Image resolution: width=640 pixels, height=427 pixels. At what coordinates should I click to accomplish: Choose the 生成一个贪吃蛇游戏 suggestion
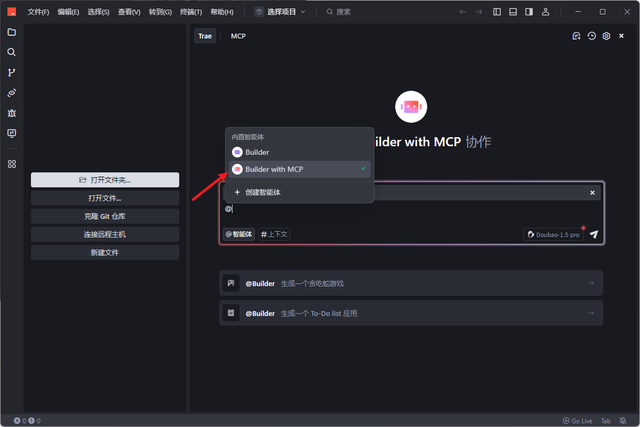tap(411, 283)
